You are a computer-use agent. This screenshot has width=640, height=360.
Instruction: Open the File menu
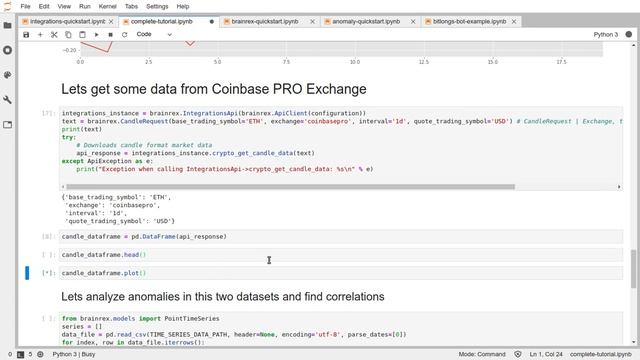click(x=25, y=7)
